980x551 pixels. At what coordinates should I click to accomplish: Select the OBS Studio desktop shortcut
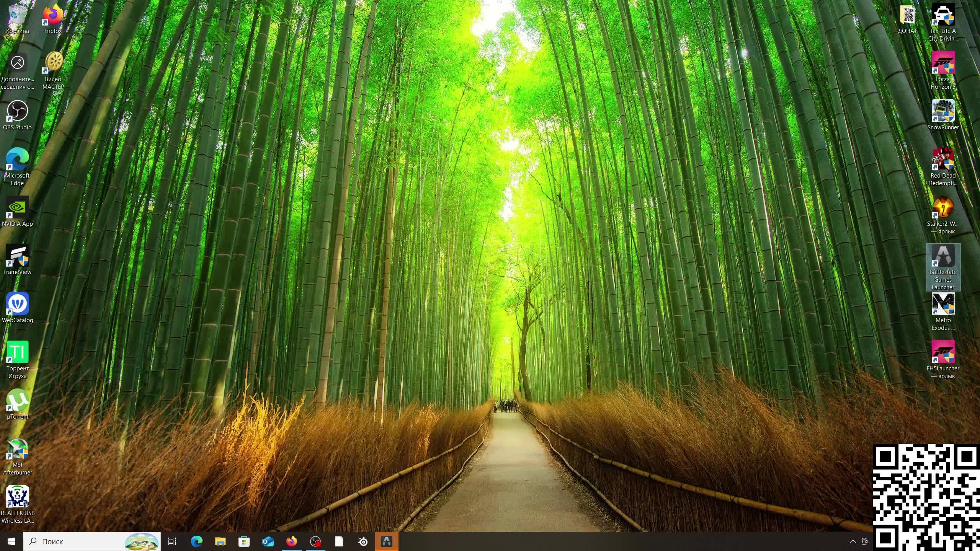17,112
